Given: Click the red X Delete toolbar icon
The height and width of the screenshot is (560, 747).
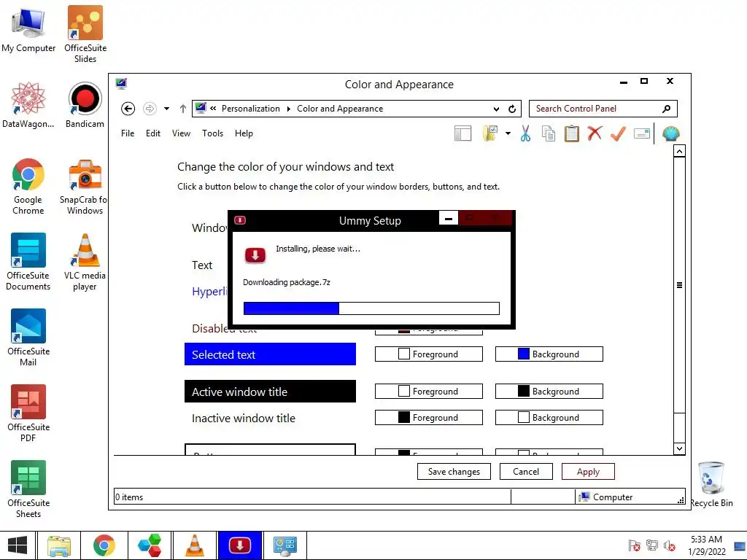Looking at the screenshot, I should click(595, 133).
